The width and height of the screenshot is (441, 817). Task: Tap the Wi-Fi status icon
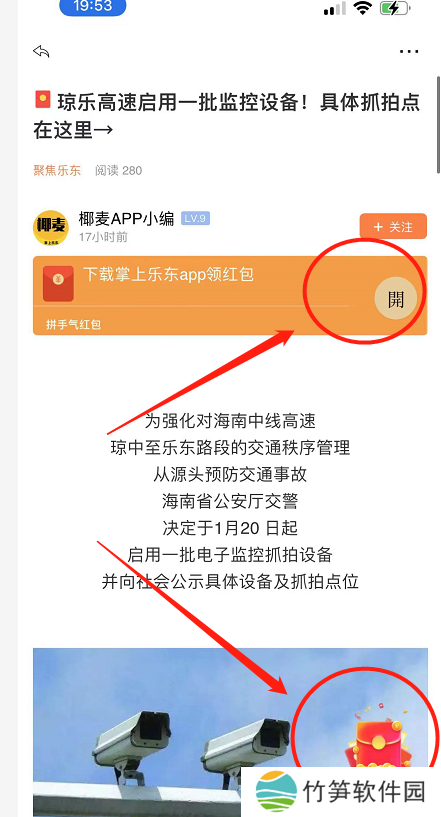362,8
